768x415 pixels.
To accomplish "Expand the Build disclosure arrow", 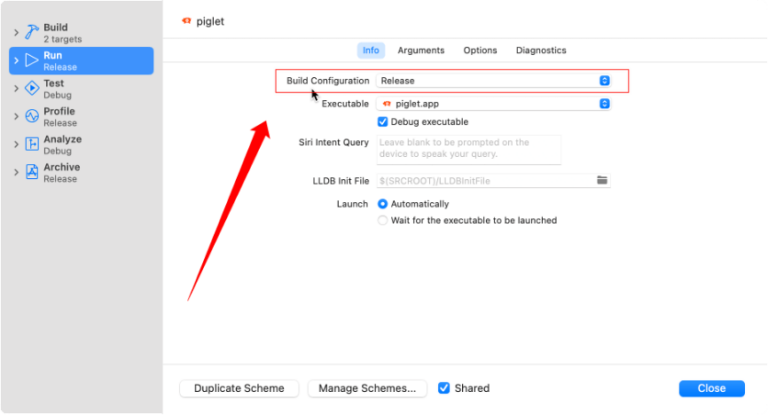I will coord(16,33).
